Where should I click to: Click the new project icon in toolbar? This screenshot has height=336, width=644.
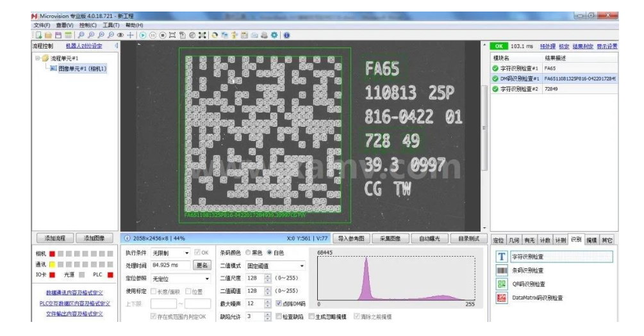pyautogui.click(x=38, y=35)
